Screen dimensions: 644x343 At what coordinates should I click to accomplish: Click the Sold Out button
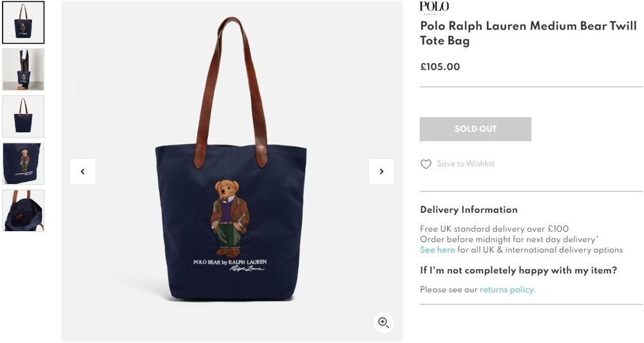pyautogui.click(x=475, y=129)
